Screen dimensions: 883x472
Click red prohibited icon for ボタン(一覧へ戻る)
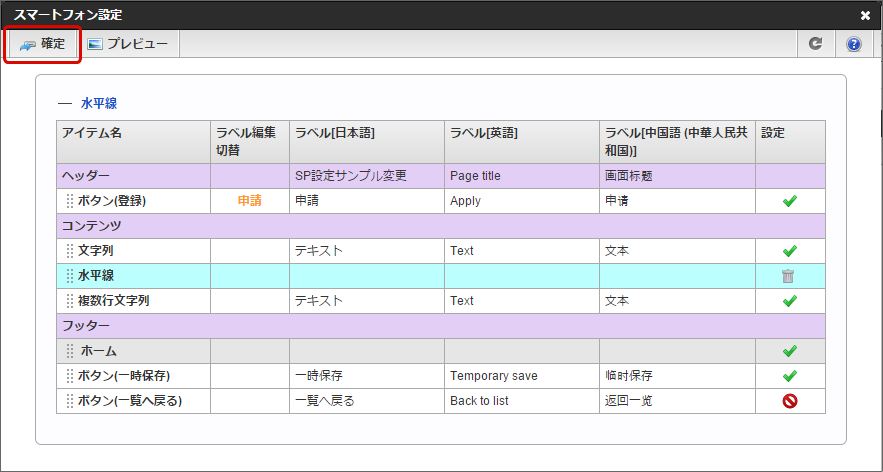pos(789,401)
